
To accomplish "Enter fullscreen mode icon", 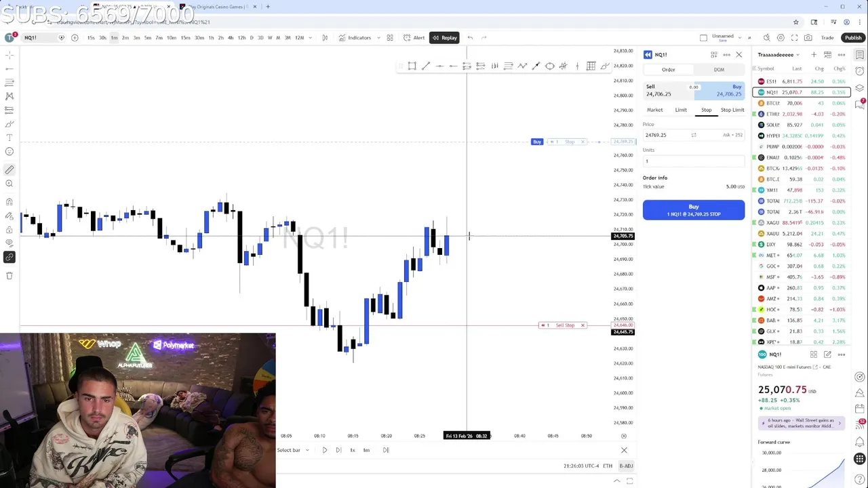I will click(x=795, y=38).
